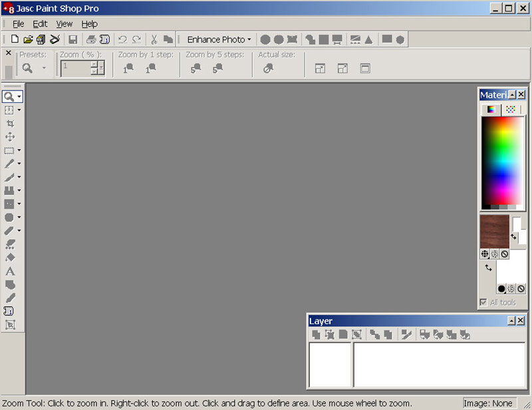Select the Move tool with four arrows
532x410 pixels.
[x=10, y=137]
